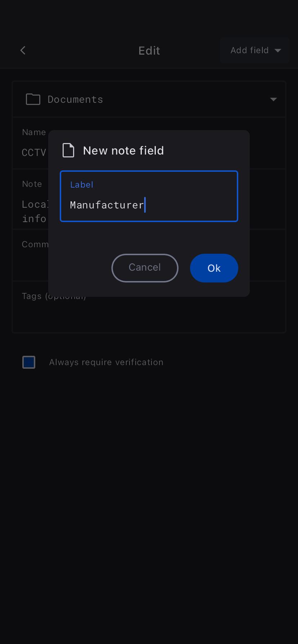Click the New note field title
298x644 pixels.
pyautogui.click(x=123, y=151)
